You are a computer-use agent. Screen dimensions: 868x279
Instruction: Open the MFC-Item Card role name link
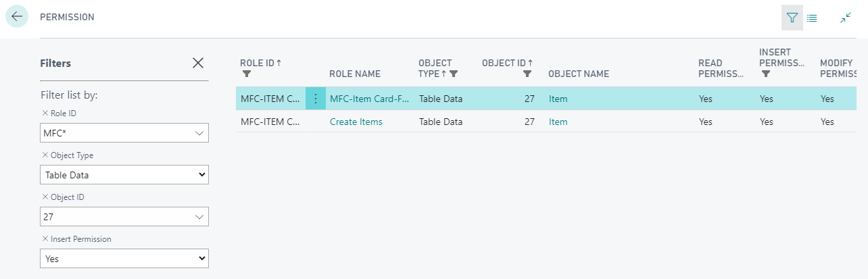pyautogui.click(x=370, y=99)
